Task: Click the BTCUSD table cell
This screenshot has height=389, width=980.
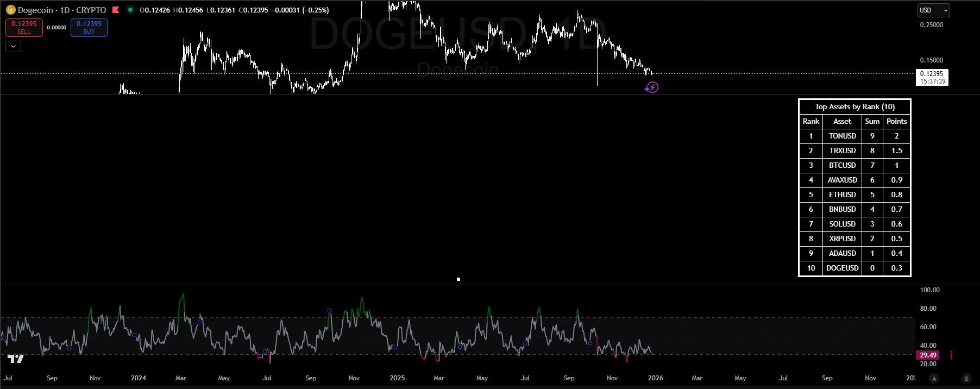Action: click(842, 165)
